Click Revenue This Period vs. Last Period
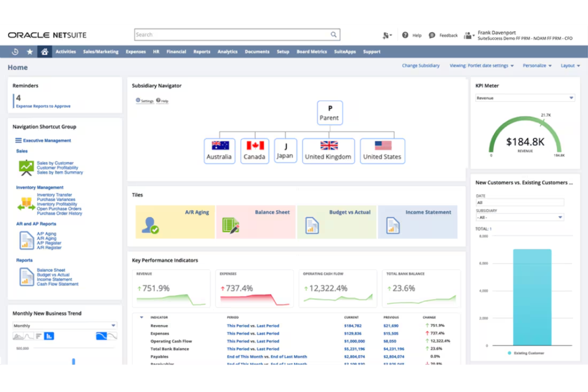Viewport: 588px width, 392px height. click(x=253, y=326)
